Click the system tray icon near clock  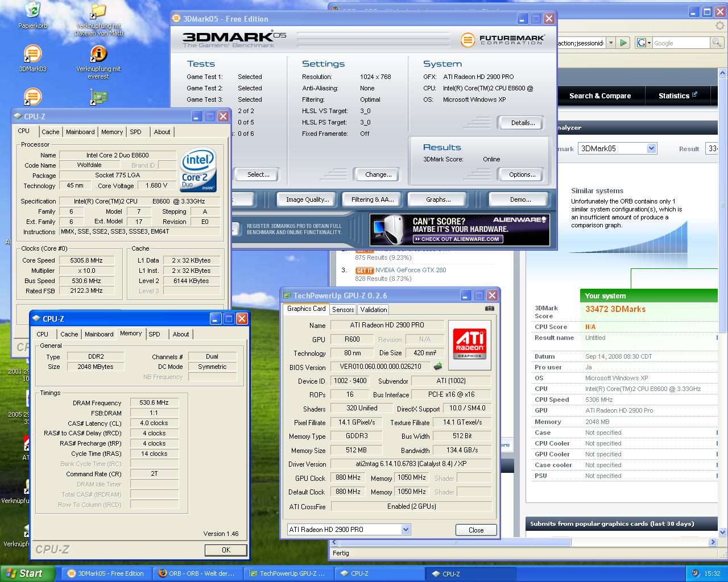click(x=695, y=573)
